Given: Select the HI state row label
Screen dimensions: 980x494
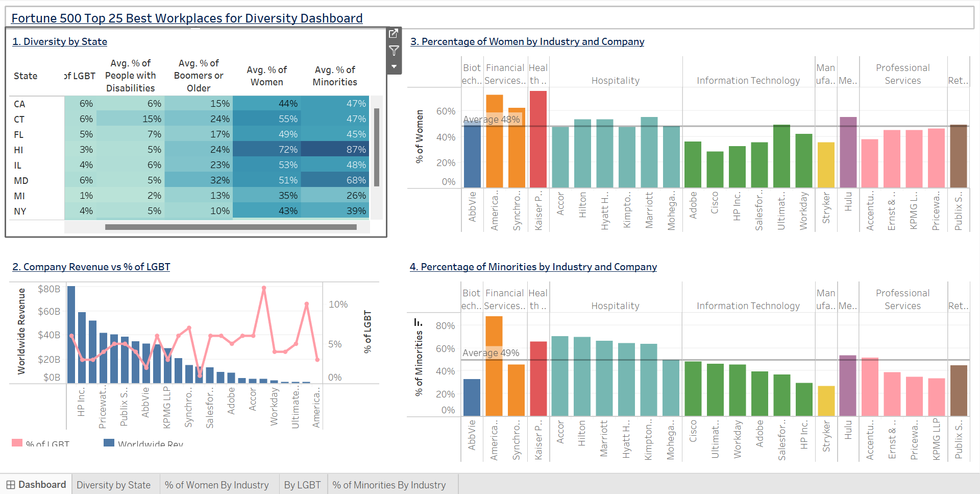Looking at the screenshot, I should [x=18, y=150].
